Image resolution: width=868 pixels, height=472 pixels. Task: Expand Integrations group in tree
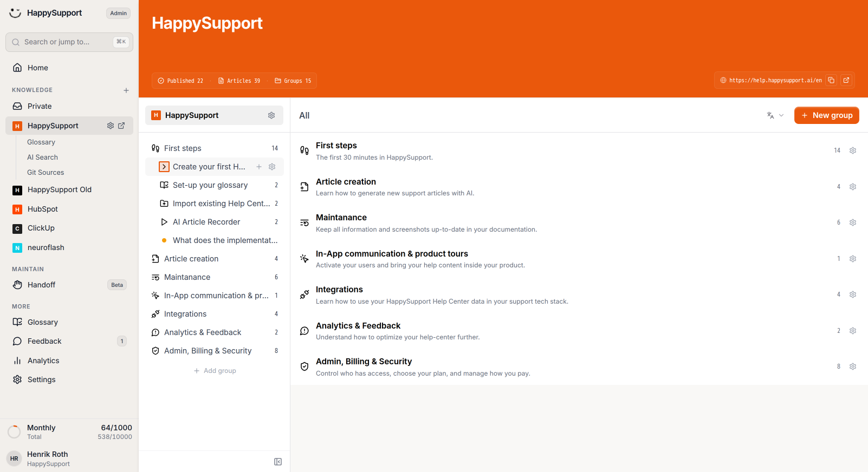156,314
